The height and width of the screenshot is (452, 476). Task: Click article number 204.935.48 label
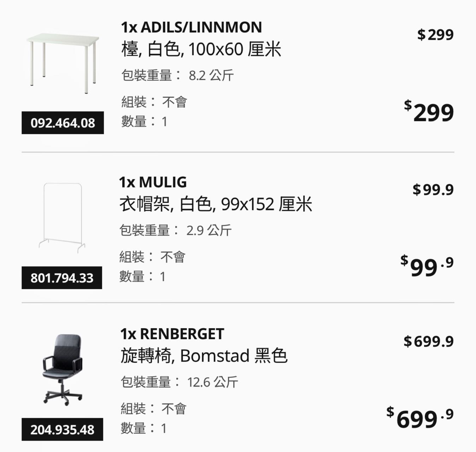(62, 429)
